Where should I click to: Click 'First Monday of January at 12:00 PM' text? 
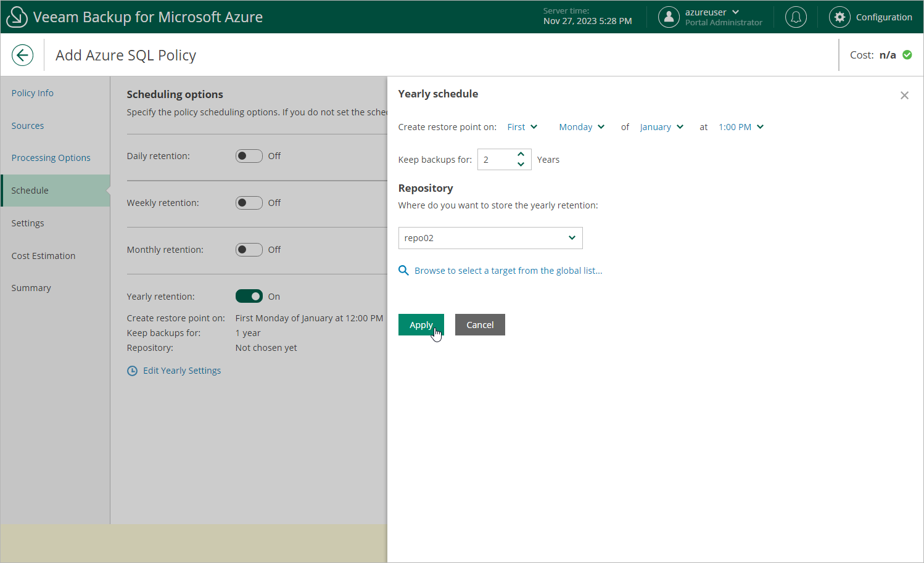309,318
